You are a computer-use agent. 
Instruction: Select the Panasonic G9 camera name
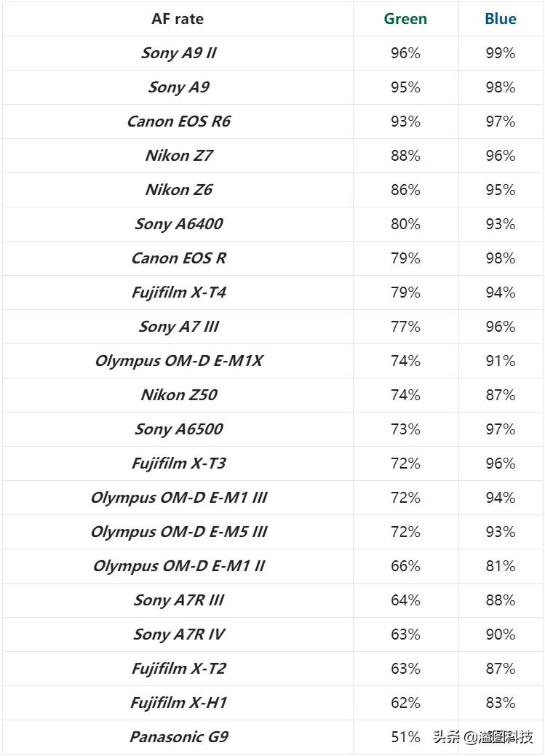tap(178, 737)
